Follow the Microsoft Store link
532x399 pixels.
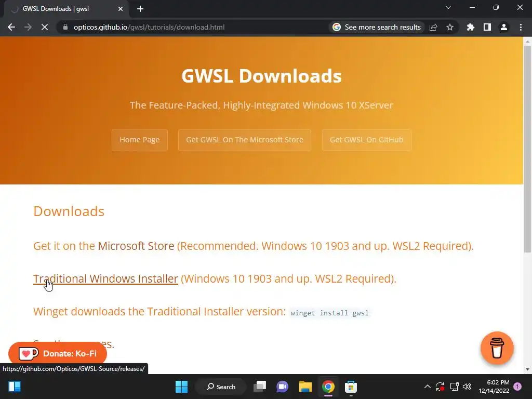(136, 246)
